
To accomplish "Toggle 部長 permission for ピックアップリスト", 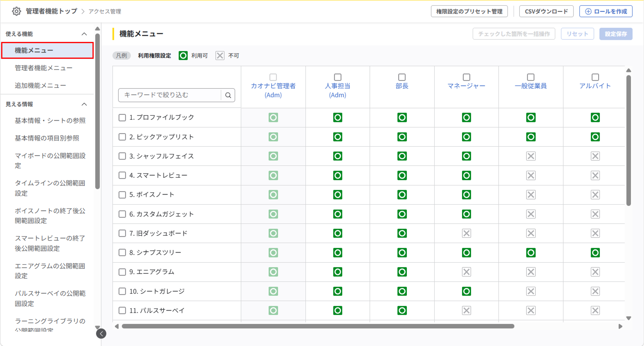I will [x=402, y=137].
